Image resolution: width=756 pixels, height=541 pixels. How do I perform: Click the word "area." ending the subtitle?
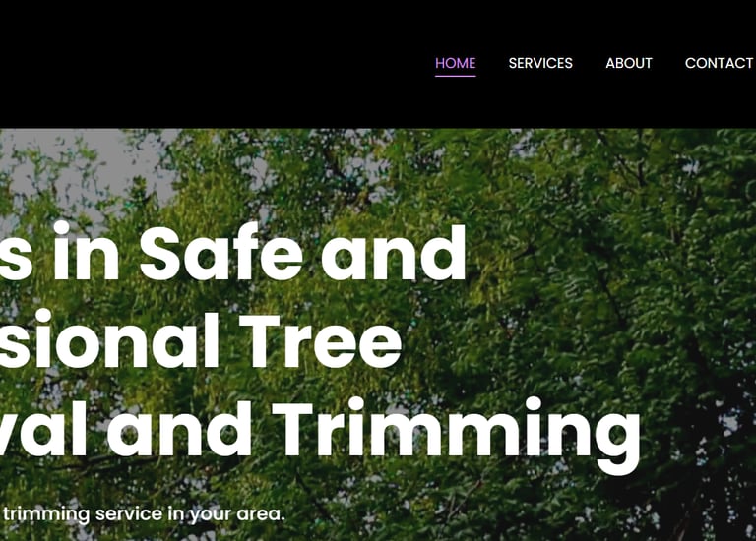[x=261, y=514]
